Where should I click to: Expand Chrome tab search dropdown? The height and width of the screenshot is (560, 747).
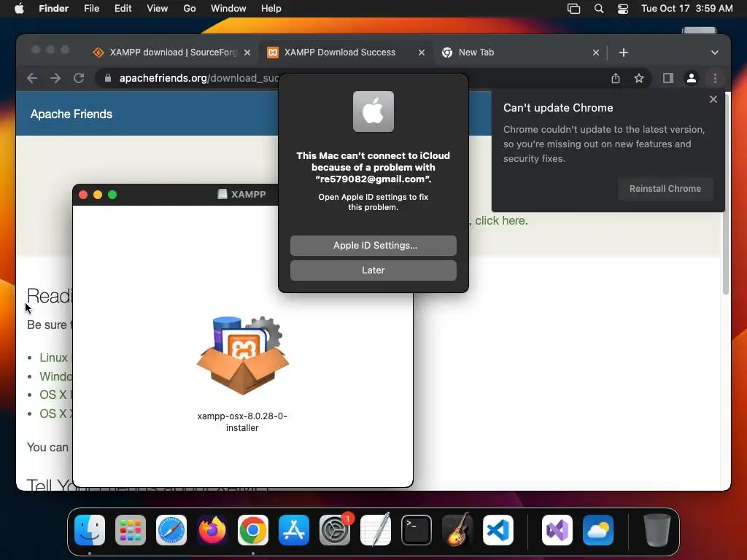pos(715,52)
